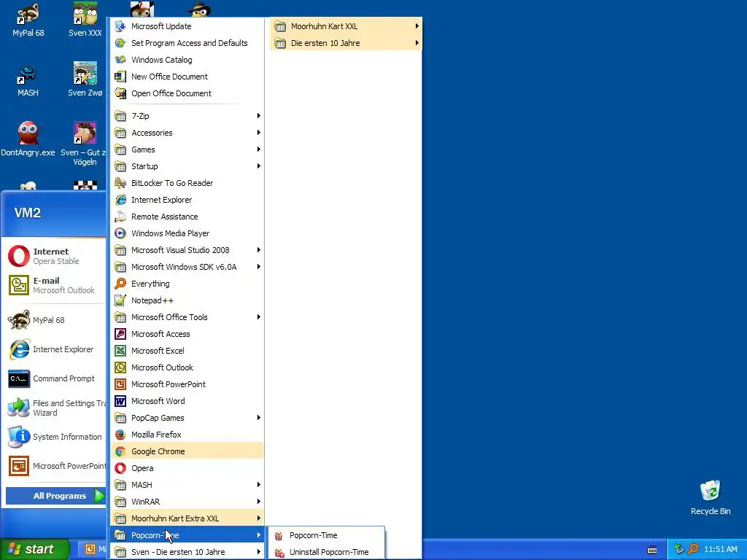Viewport: 747px width, 560px height.
Task: Expand the PopCap Games folder
Action: point(187,418)
